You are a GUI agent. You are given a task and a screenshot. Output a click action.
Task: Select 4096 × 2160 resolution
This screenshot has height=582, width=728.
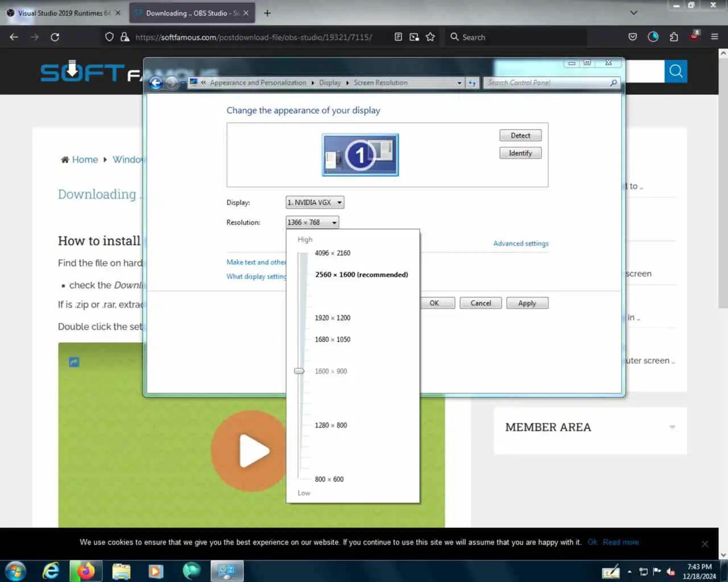(333, 253)
